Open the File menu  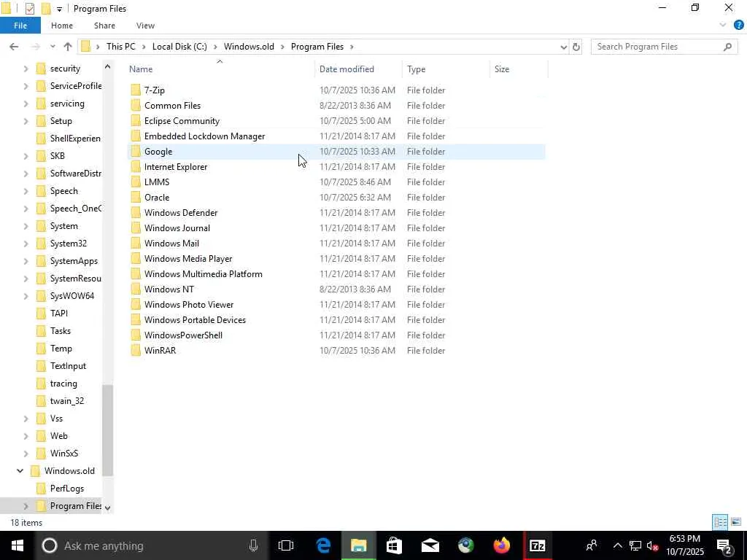[20, 26]
